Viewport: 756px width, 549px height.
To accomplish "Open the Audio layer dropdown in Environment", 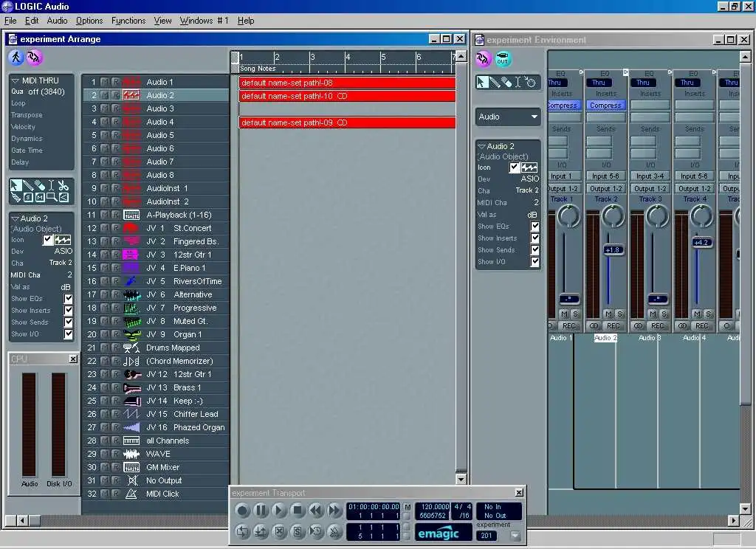I will (x=508, y=117).
